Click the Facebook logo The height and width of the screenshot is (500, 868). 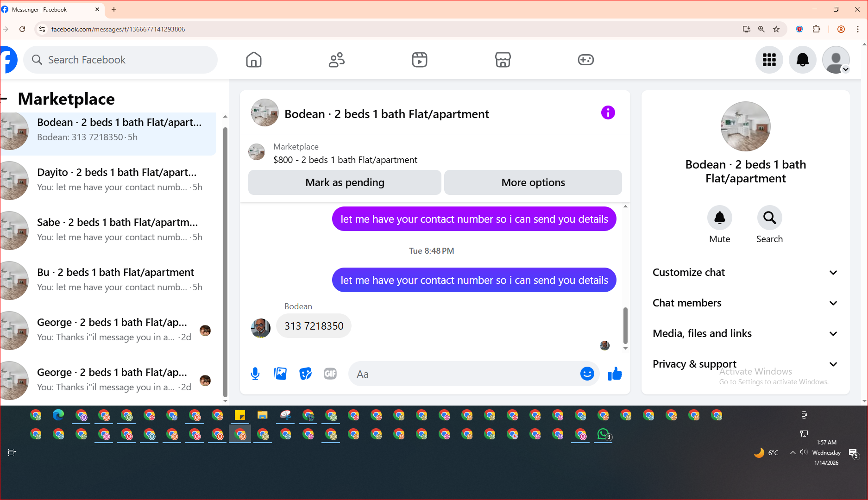[x=8, y=60]
